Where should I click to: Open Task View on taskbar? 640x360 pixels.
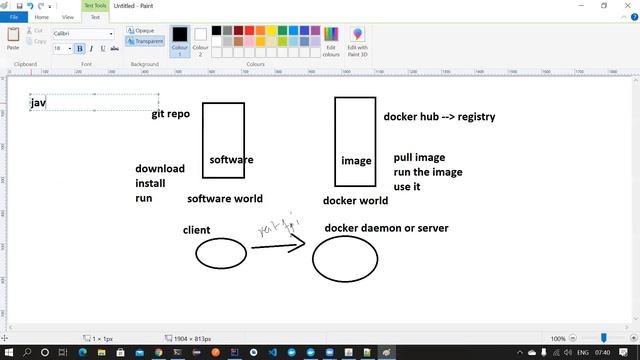[63, 352]
